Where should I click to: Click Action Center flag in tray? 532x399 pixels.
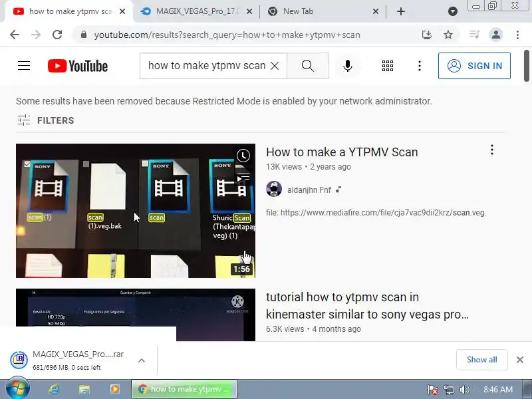[x=433, y=390]
